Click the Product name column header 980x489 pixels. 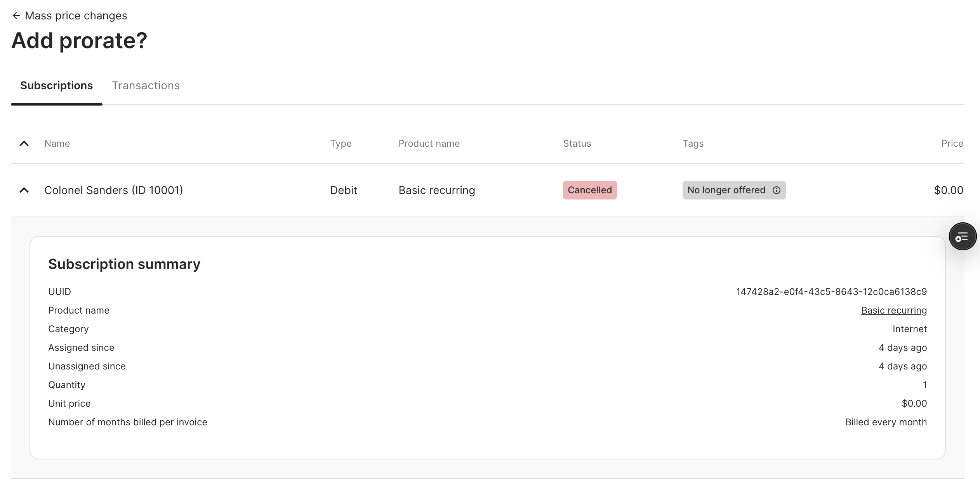click(x=429, y=144)
